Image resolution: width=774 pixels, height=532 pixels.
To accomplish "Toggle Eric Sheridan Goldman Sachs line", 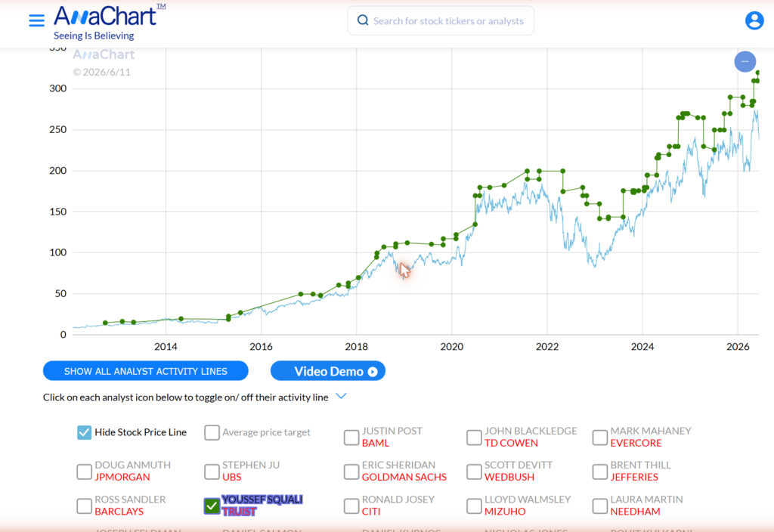I will click(x=351, y=472).
